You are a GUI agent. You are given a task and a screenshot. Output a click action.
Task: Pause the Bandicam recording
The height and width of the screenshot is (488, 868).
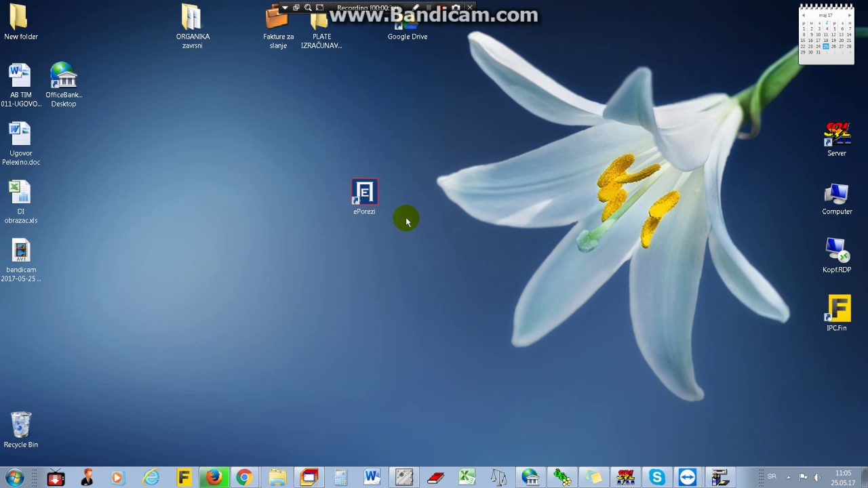coord(429,7)
